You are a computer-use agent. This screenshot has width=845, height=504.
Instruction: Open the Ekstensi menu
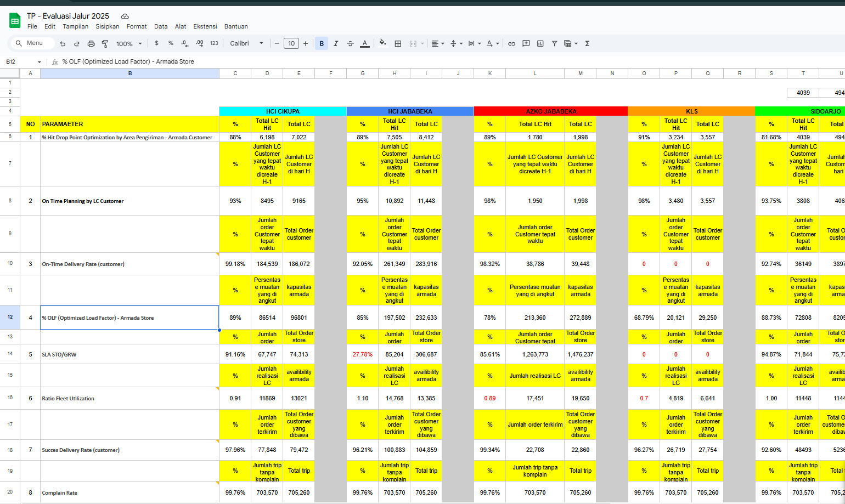205,26
